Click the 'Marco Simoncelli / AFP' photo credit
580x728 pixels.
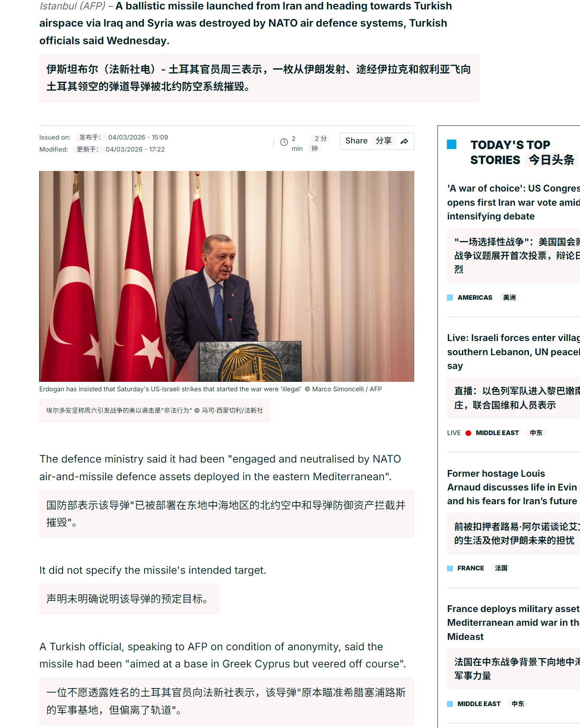tap(347, 389)
